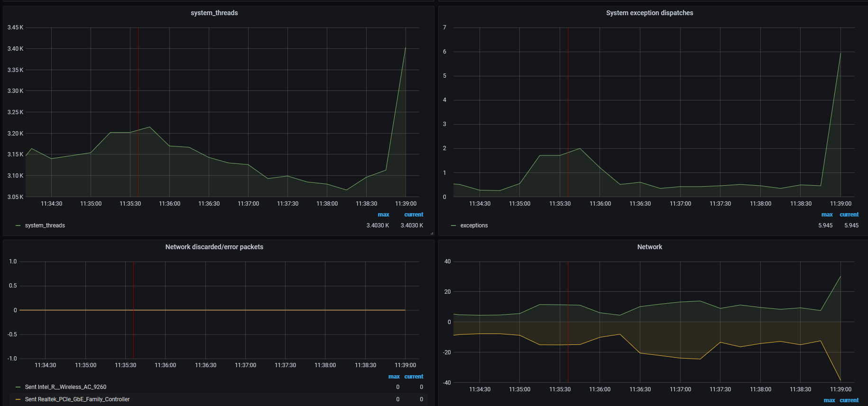This screenshot has height=406, width=868.
Task: Click the 3.05 K y-axis label
Action: 15,197
